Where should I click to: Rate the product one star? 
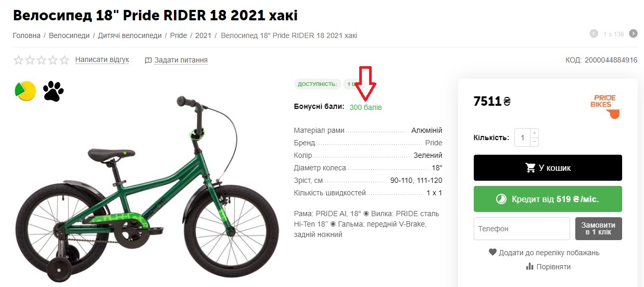point(19,60)
